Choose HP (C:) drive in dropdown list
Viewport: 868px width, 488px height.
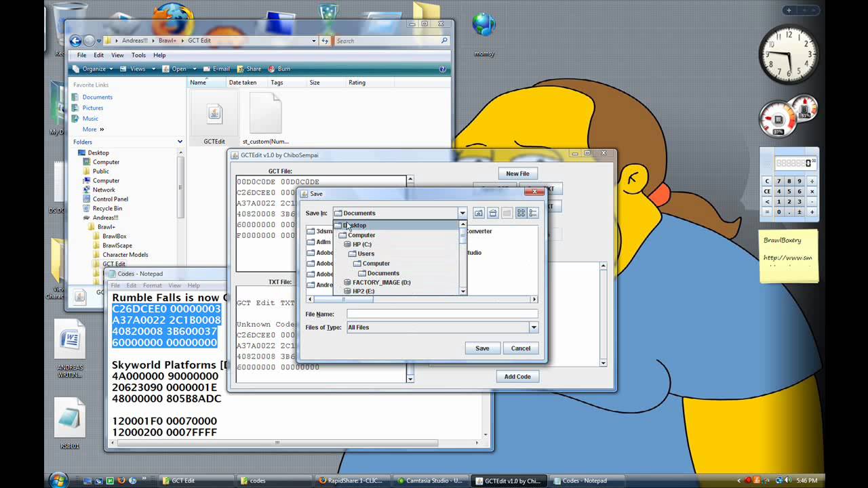click(361, 244)
